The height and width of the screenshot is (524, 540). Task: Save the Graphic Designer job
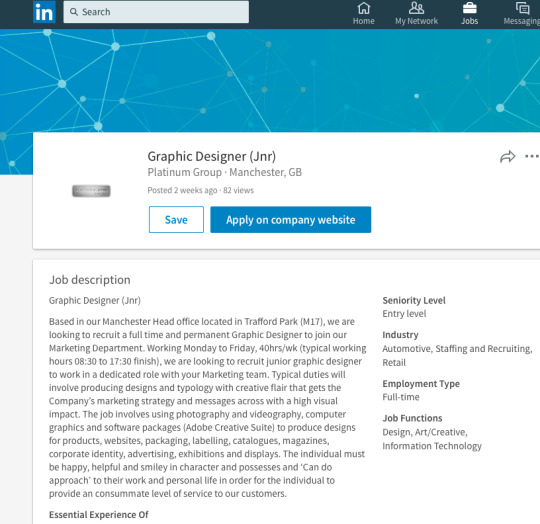[176, 220]
